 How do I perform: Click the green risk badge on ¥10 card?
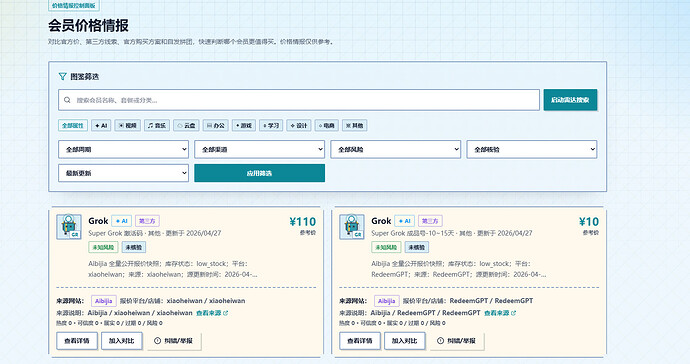coord(386,247)
